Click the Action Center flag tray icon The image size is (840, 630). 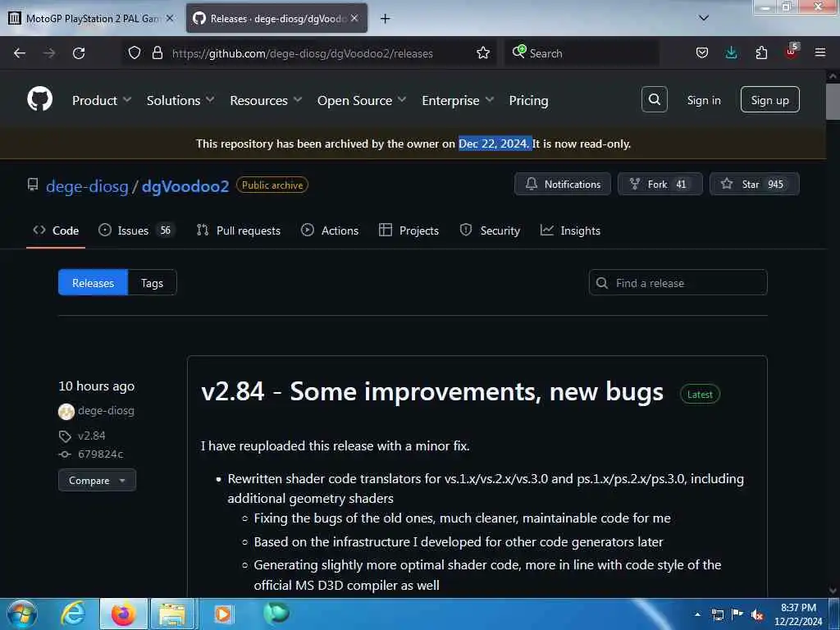point(737,614)
